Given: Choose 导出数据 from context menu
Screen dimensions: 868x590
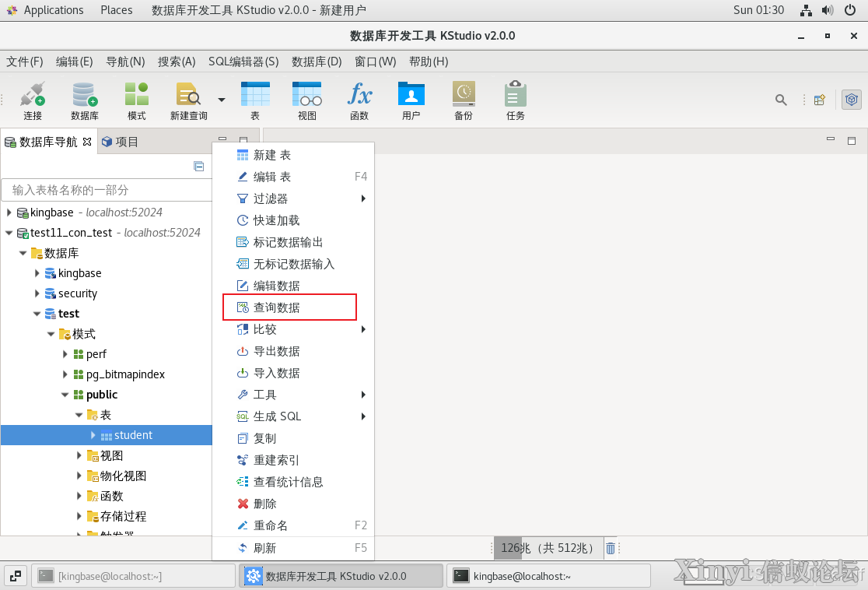Looking at the screenshot, I should [293, 351].
